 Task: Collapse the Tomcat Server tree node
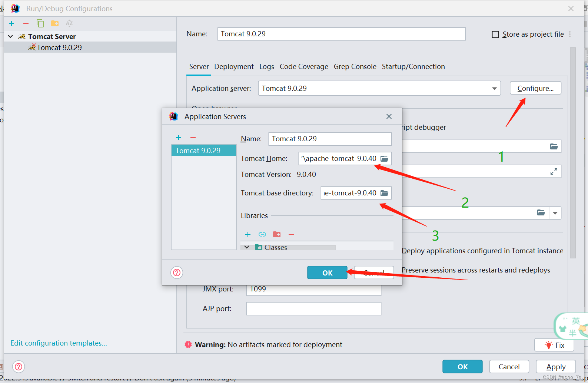(10, 36)
